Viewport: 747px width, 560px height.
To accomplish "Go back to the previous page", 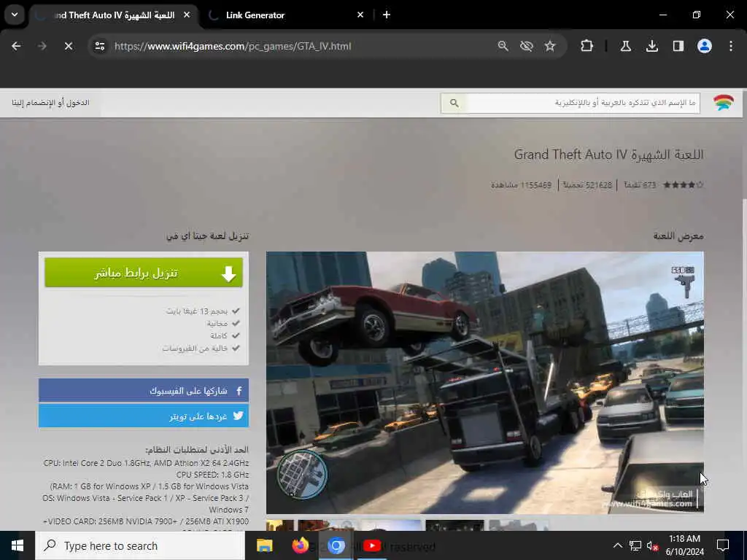I will (16, 46).
